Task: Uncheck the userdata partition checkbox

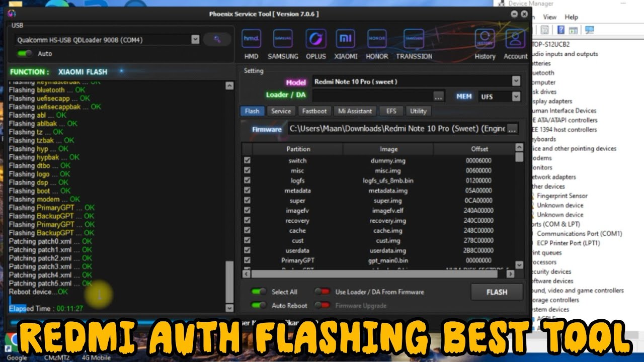Action: click(x=247, y=250)
